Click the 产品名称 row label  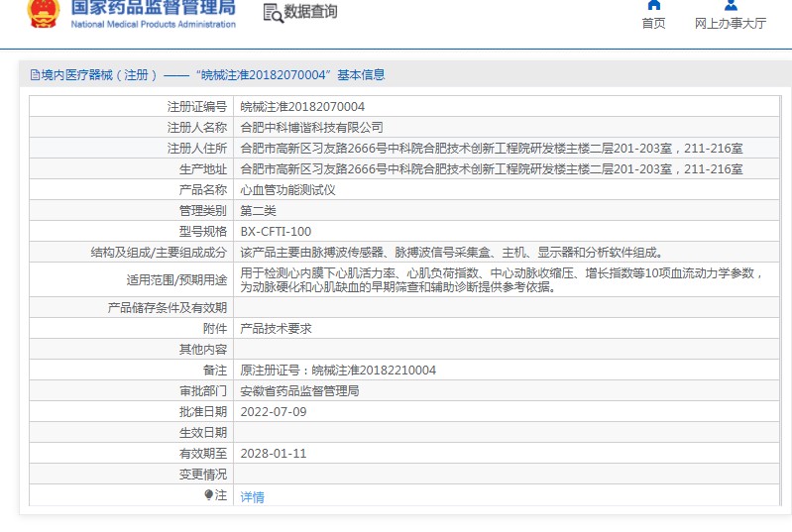203,190
